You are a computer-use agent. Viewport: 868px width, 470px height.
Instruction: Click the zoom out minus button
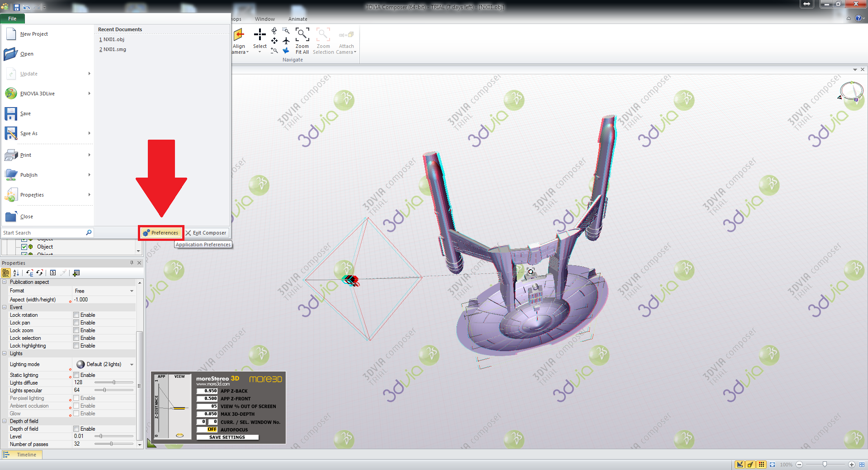point(799,465)
